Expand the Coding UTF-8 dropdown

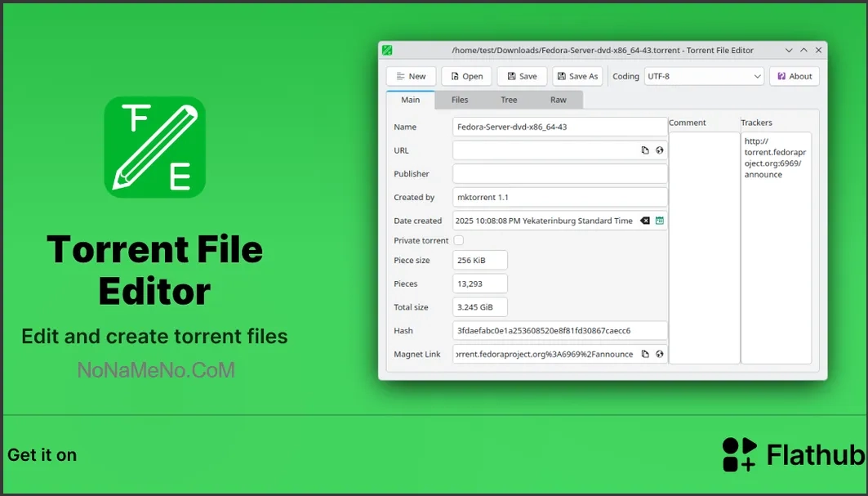click(704, 76)
